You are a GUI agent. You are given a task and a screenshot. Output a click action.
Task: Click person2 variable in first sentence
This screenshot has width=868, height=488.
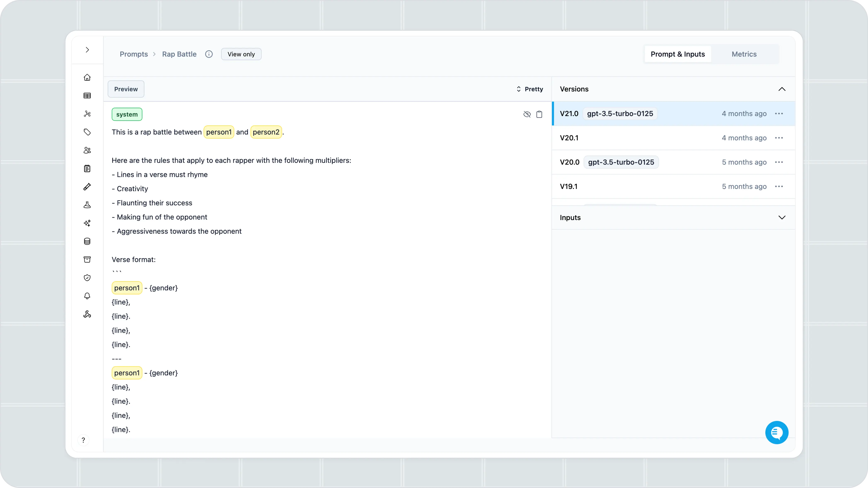pos(266,132)
